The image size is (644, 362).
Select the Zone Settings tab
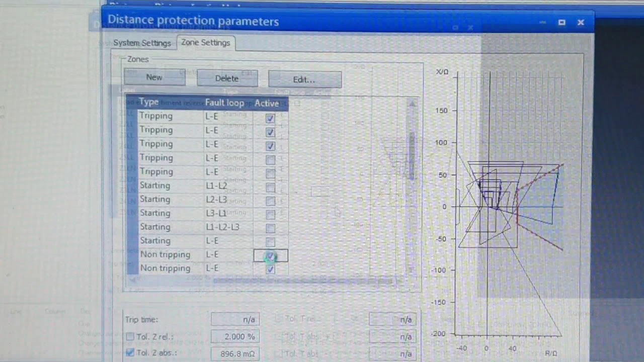(205, 43)
